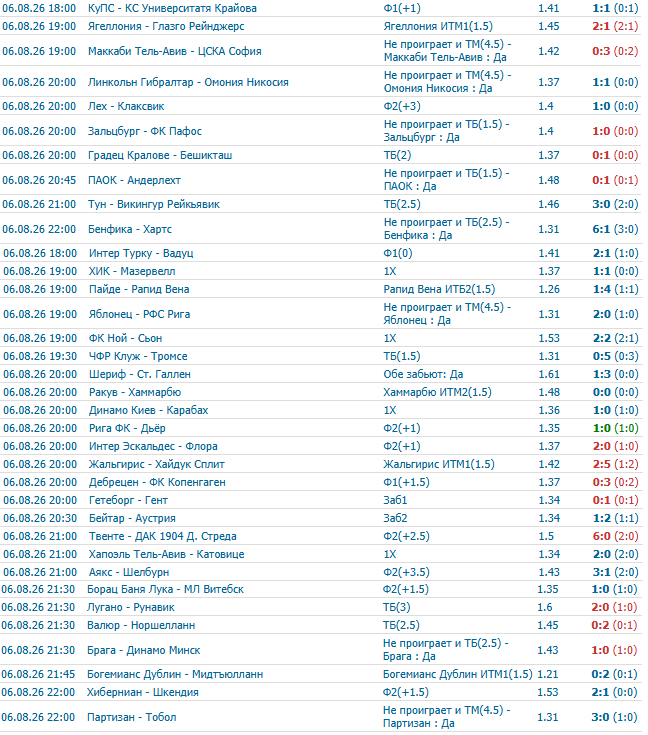Click match Линкольн Гибралтар - Омония Никосия
648x735 pixels.
click(x=188, y=82)
